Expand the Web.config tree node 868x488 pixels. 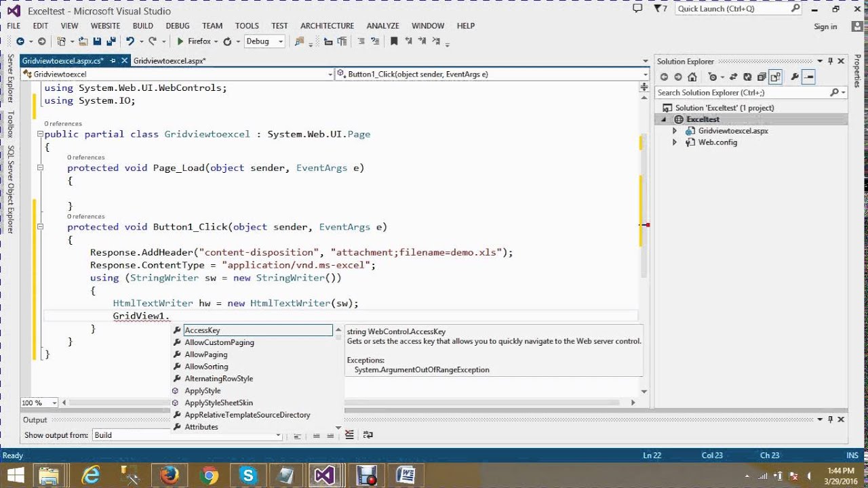[674, 142]
